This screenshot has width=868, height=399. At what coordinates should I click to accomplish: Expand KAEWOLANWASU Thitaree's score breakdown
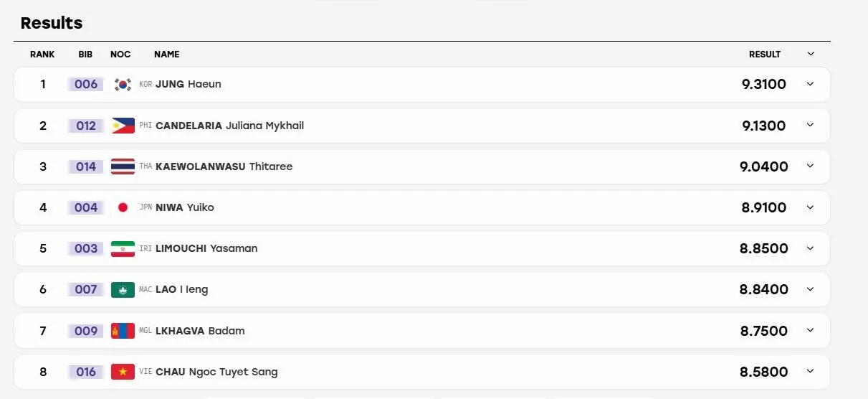pos(811,166)
